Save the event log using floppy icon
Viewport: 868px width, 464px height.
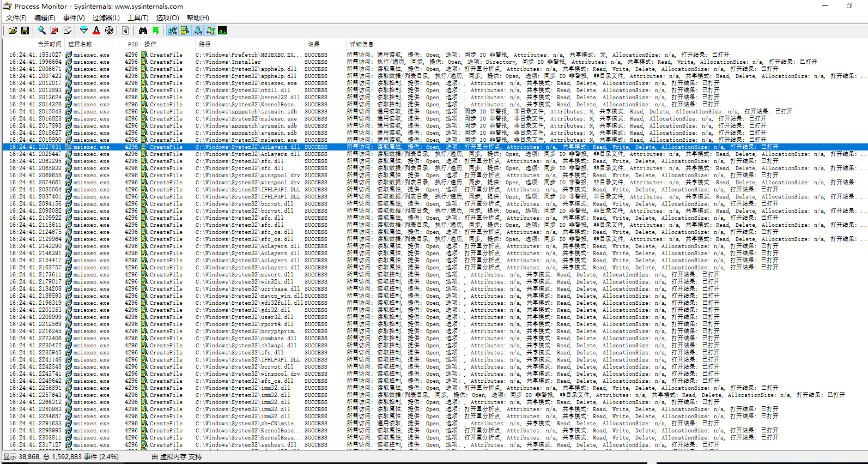point(25,31)
